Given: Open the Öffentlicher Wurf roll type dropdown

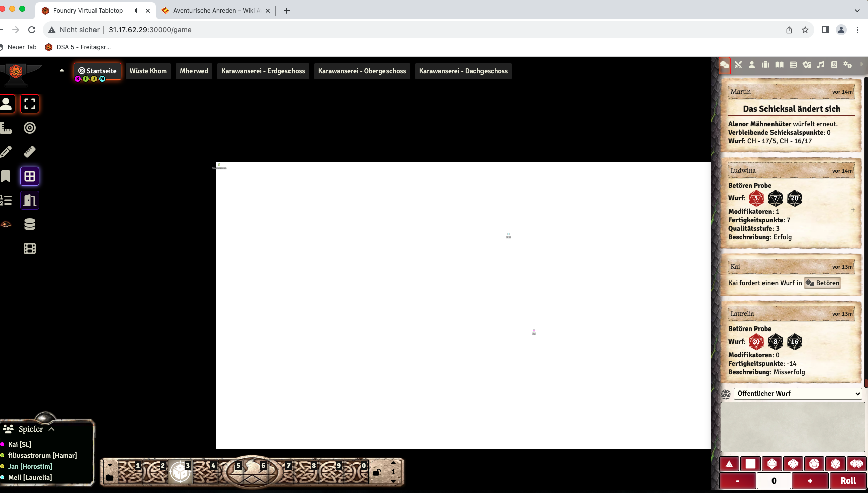Looking at the screenshot, I should click(x=798, y=393).
